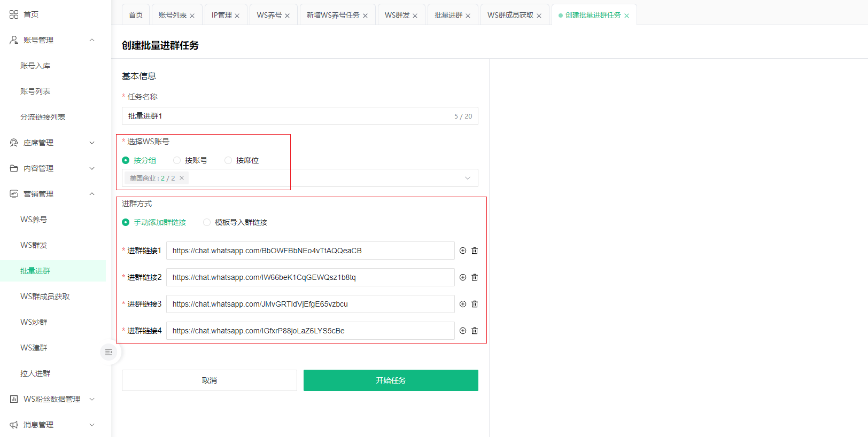Delete 进群链接2 with its trash icon

pyautogui.click(x=475, y=277)
